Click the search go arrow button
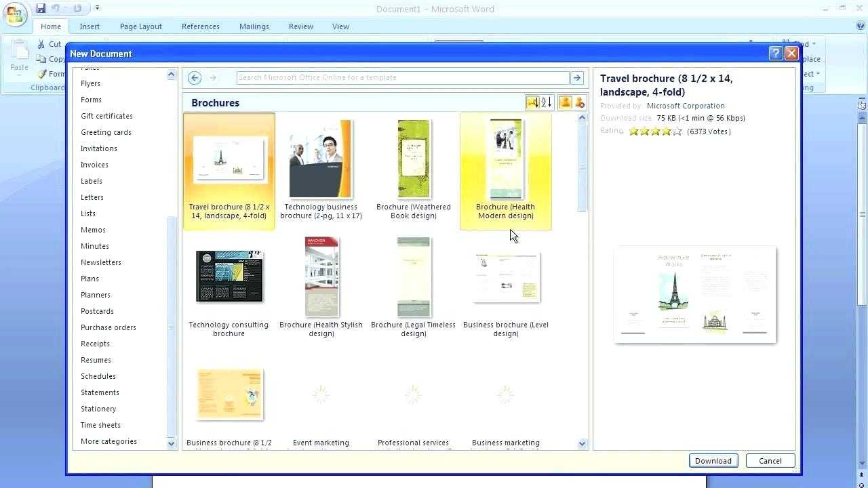This screenshot has width=868, height=488. coord(577,78)
